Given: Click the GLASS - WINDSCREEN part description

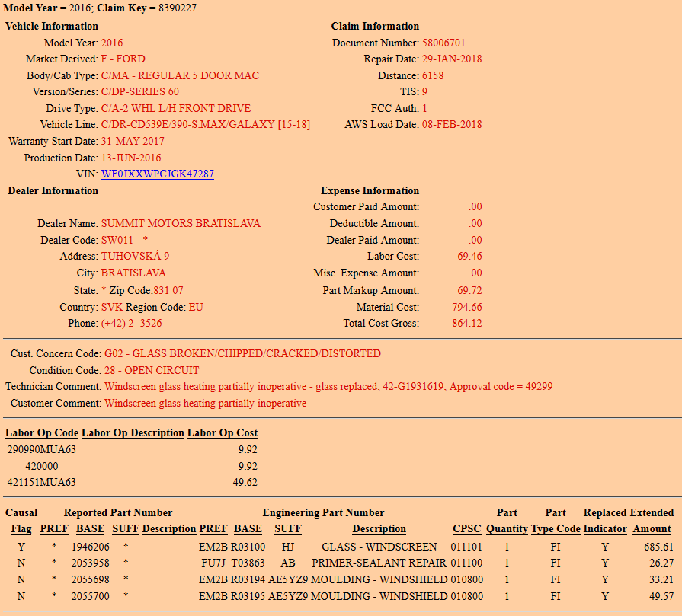Looking at the screenshot, I should pyautogui.click(x=379, y=547).
